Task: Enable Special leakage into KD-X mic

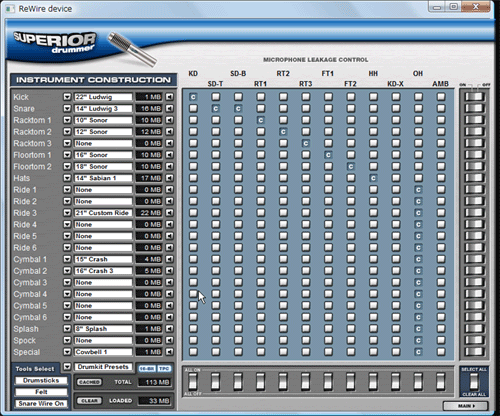Action: (396, 352)
